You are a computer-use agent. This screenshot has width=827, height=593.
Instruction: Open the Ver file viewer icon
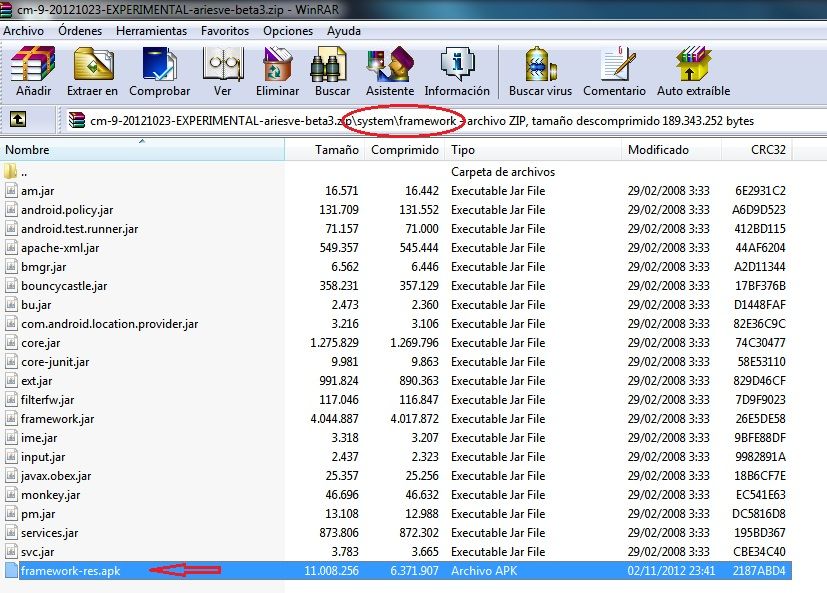[x=222, y=70]
